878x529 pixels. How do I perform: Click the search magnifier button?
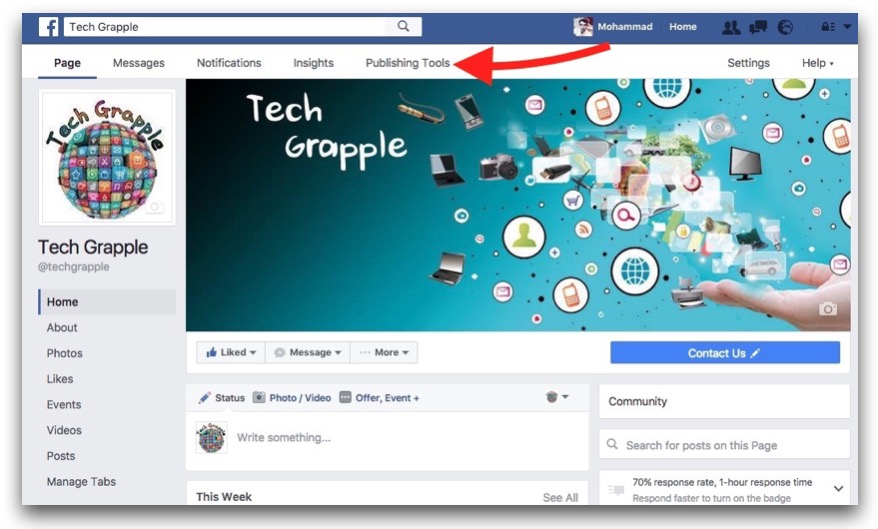tap(403, 26)
